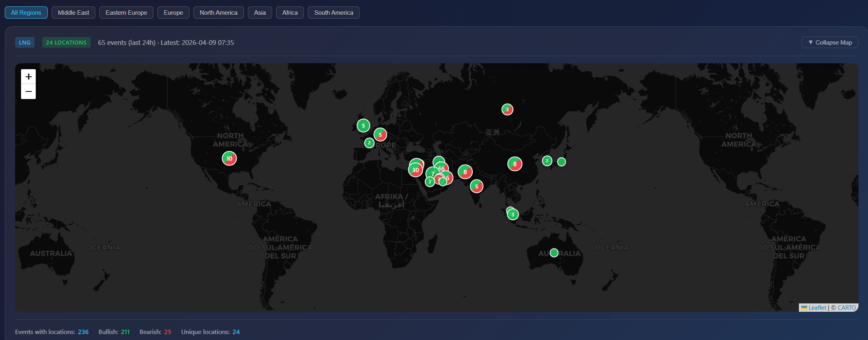Click the plain green marker over Japan
The image size is (868, 340).
click(x=561, y=162)
